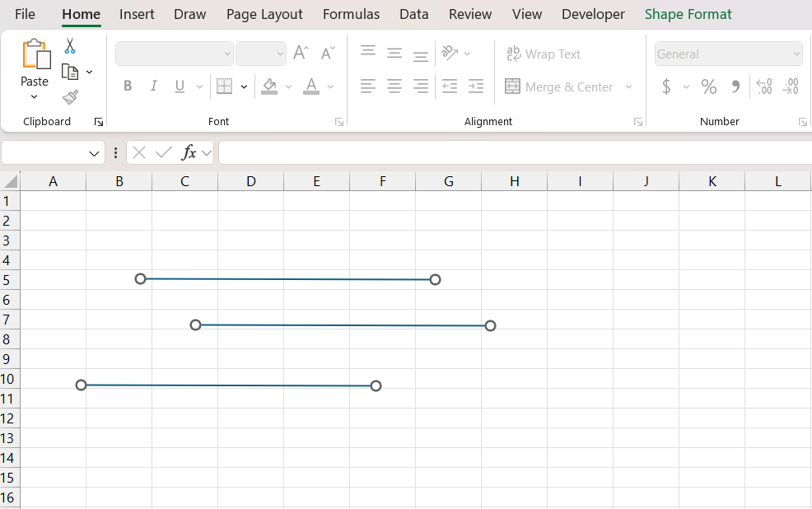The width and height of the screenshot is (812, 509).
Task: Click Wrap Text button
Action: pyautogui.click(x=544, y=54)
